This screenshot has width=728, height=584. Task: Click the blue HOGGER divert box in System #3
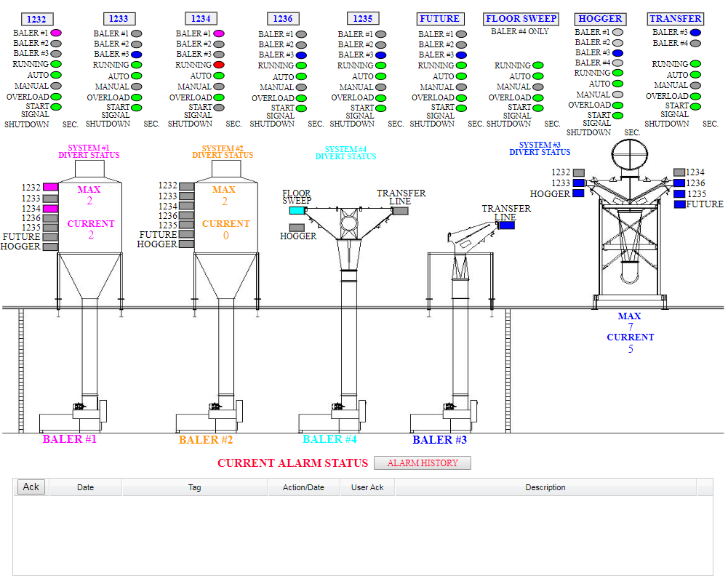point(578,193)
